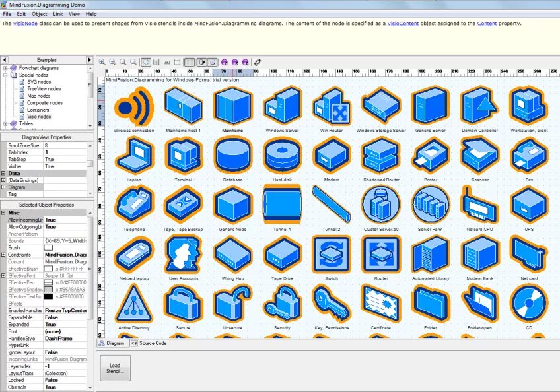The width and height of the screenshot is (560, 392).
Task: Go to previous Examples panel with left arrow
Action: 4,60
